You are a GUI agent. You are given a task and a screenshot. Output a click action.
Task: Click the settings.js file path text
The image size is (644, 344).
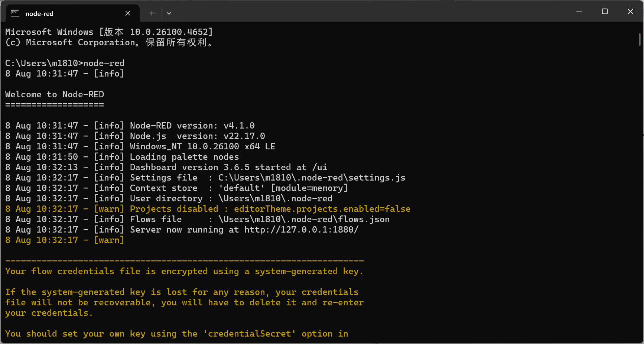311,178
